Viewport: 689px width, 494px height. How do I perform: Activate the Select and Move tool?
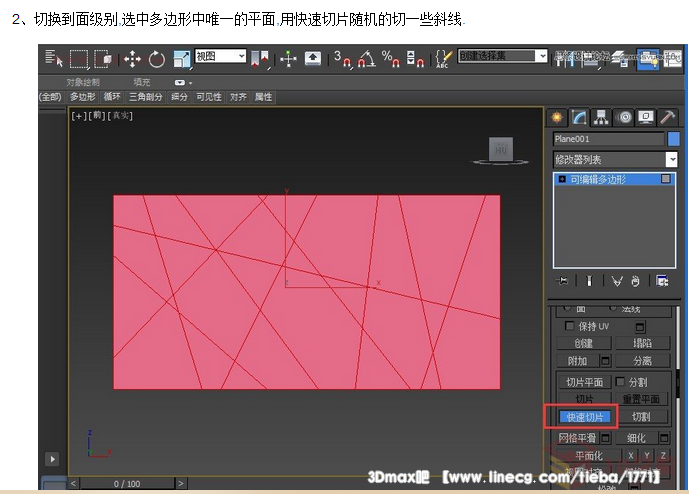click(132, 59)
